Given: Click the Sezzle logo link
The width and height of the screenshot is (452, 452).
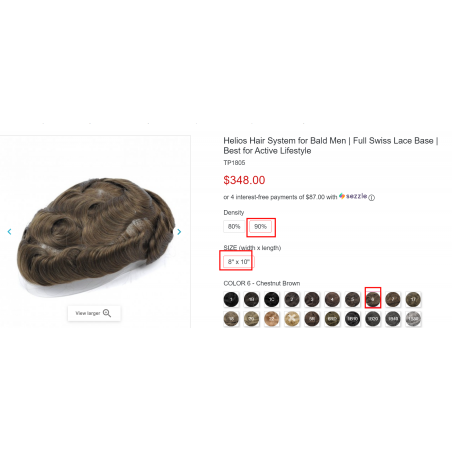Looking at the screenshot, I should 353,196.
